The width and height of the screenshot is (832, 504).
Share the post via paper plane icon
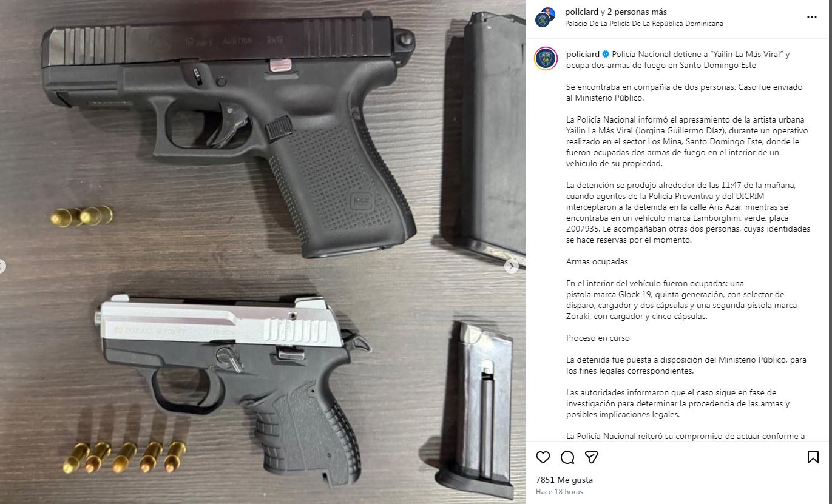click(x=592, y=457)
